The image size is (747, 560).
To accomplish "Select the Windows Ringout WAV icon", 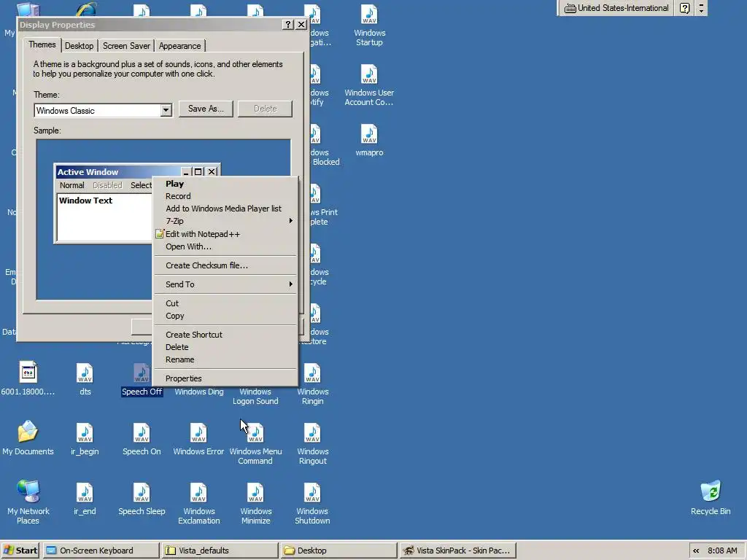I will (x=312, y=433).
